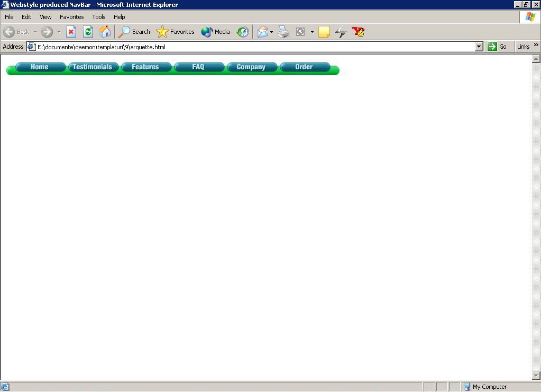Show the Media pane
Viewport: 541px width, 392px height.
tap(216, 32)
